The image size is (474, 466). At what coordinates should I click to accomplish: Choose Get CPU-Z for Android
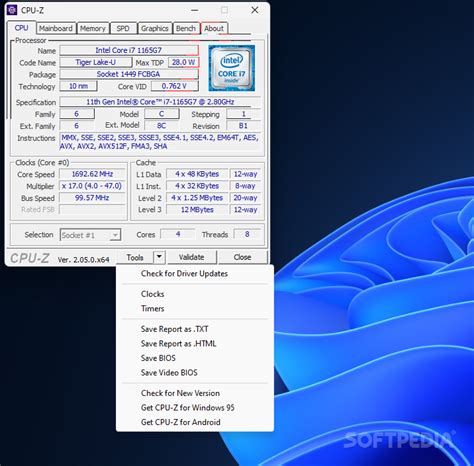181,422
